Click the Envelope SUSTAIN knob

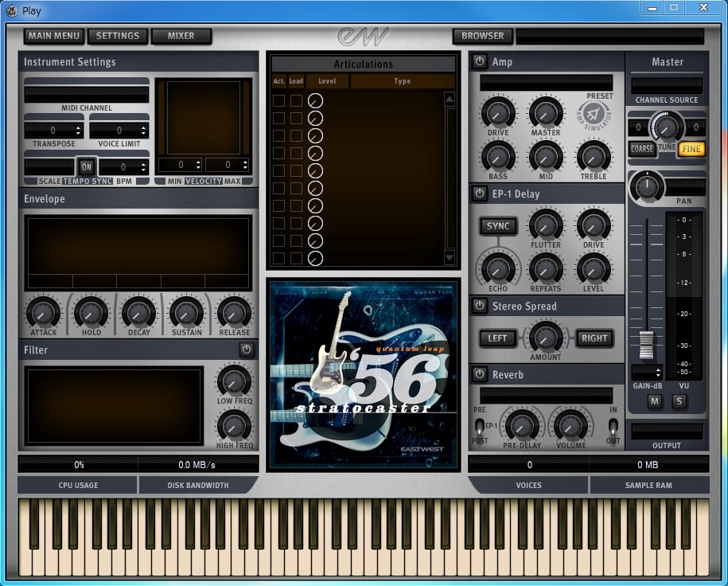187,313
